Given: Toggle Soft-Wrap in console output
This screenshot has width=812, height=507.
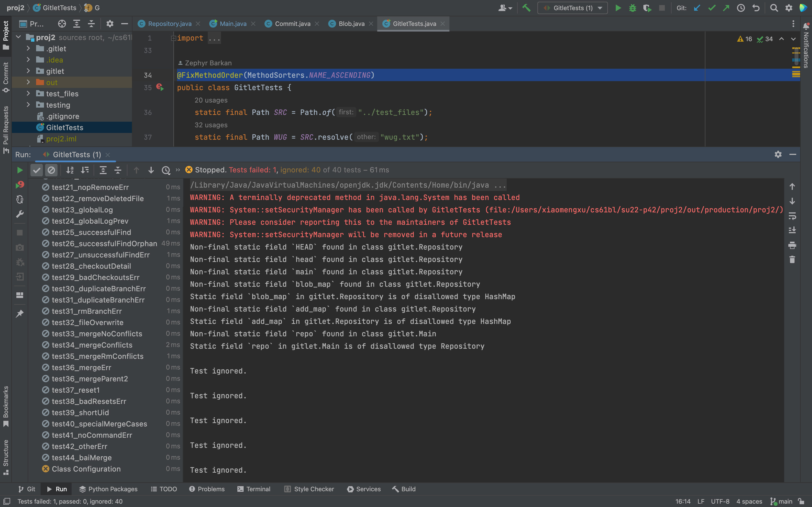Looking at the screenshot, I should pyautogui.click(x=792, y=216).
